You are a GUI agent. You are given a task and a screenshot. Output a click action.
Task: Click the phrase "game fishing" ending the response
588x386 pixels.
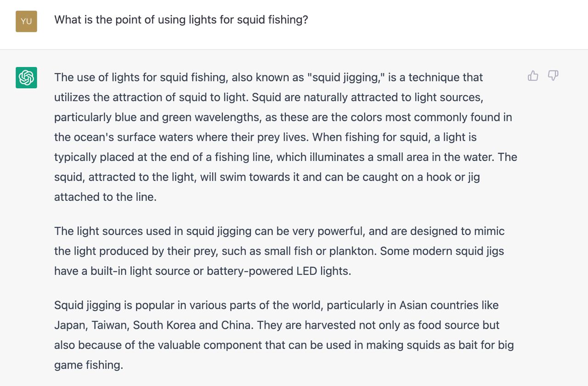click(88, 365)
